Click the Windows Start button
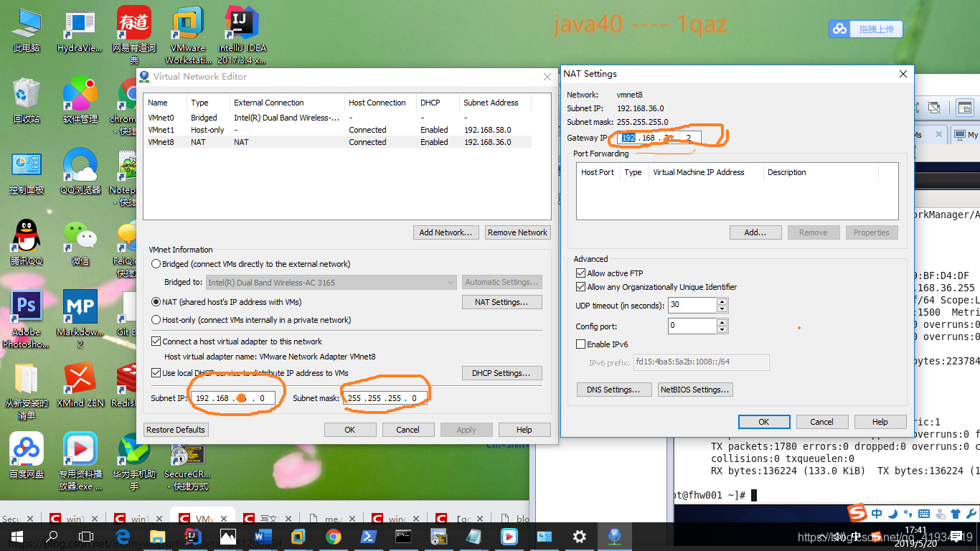Image resolution: width=980 pixels, height=551 pixels. click(x=16, y=536)
